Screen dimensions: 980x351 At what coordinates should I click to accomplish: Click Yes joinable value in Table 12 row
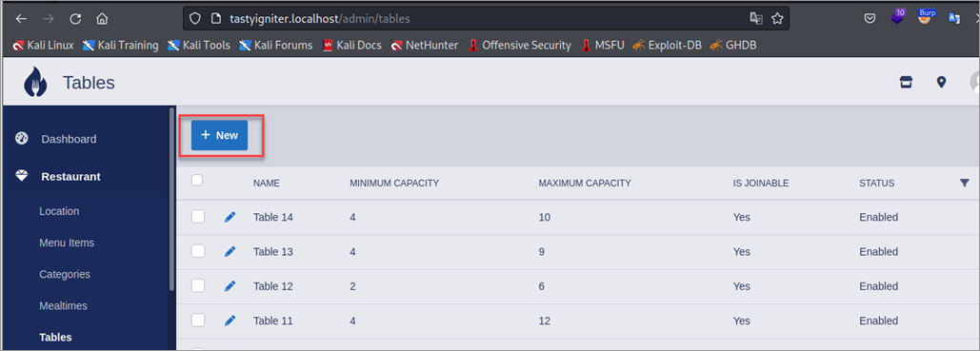(742, 286)
